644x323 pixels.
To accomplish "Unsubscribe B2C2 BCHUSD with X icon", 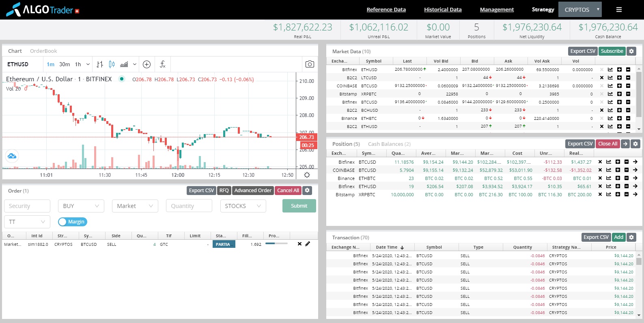I will click(602, 110).
